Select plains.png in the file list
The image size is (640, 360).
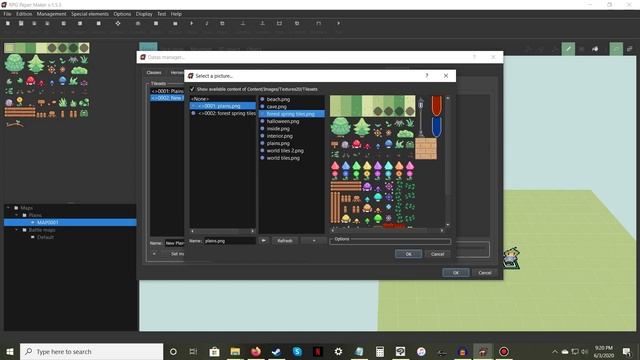278,143
